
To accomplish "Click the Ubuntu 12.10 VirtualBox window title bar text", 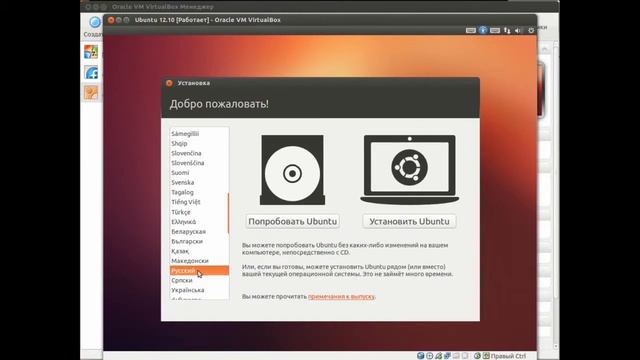I will pyautogui.click(x=207, y=20).
